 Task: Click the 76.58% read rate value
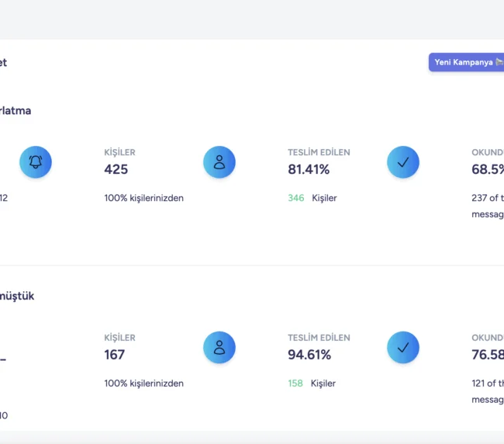488,355
